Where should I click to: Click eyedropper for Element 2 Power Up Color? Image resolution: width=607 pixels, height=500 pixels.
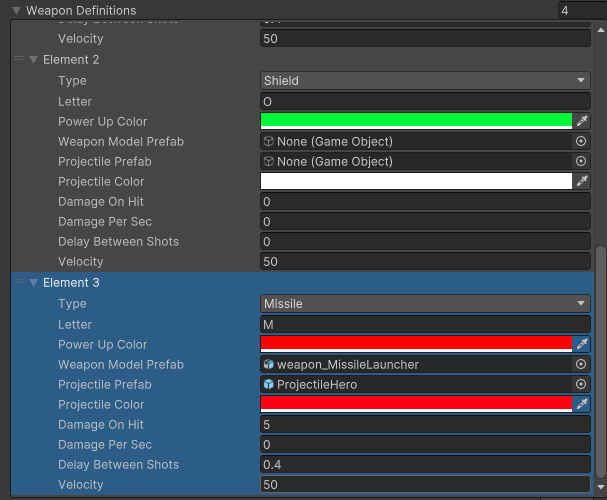[x=581, y=121]
